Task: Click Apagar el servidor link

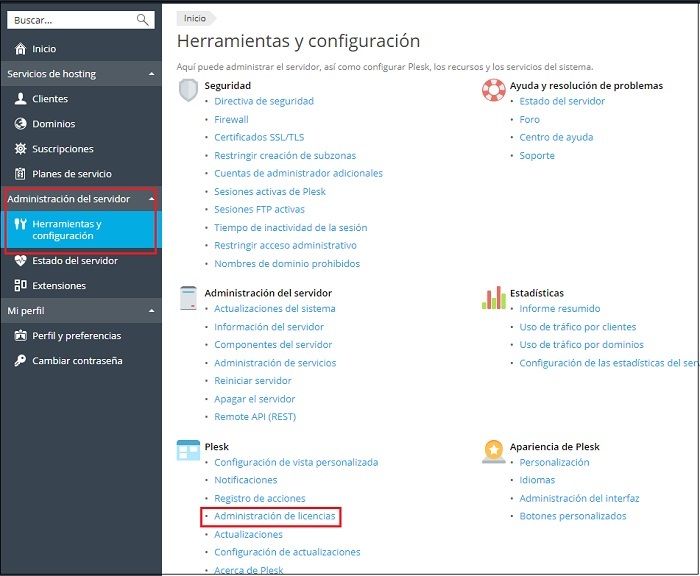Action: (x=254, y=399)
